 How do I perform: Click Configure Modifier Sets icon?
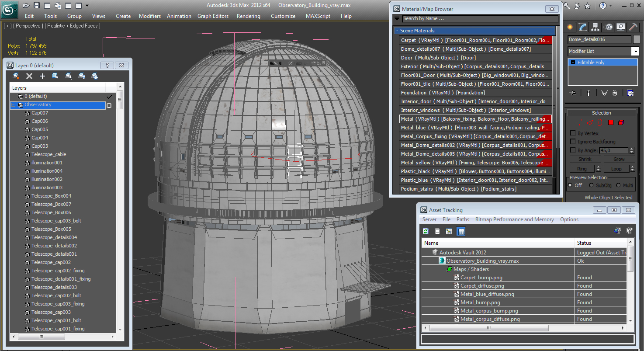tap(630, 93)
